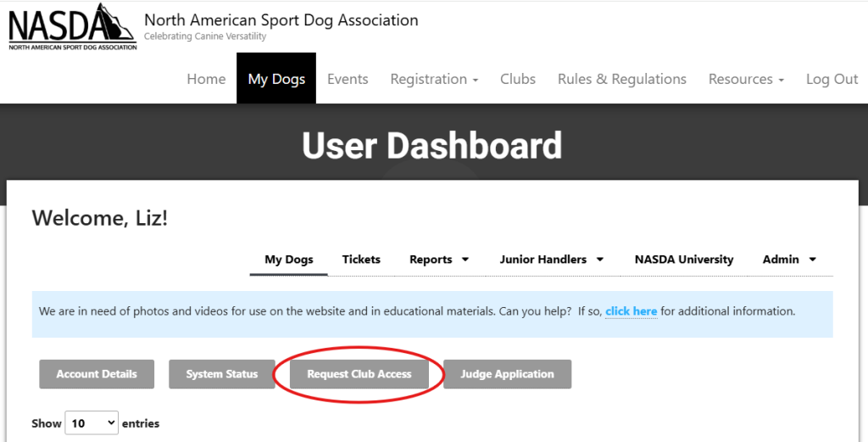Switch to the Tickets tab
This screenshot has width=868, height=442.
pos(361,260)
